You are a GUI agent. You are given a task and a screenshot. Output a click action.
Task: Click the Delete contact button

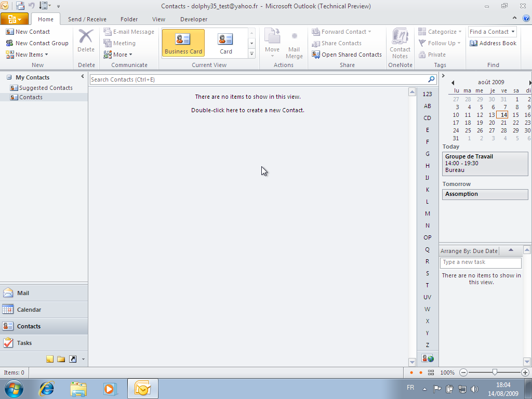(86, 41)
